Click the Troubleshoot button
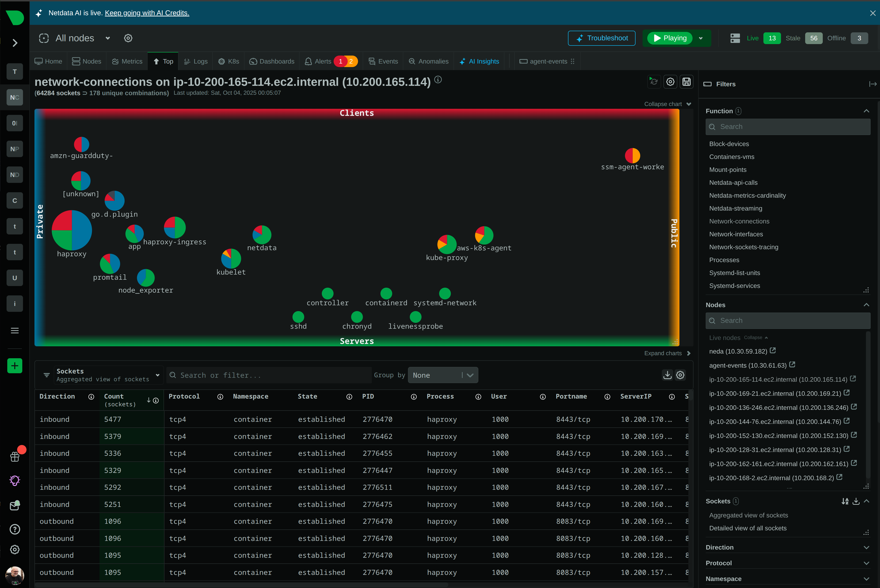Image resolution: width=880 pixels, height=588 pixels. (x=601, y=38)
